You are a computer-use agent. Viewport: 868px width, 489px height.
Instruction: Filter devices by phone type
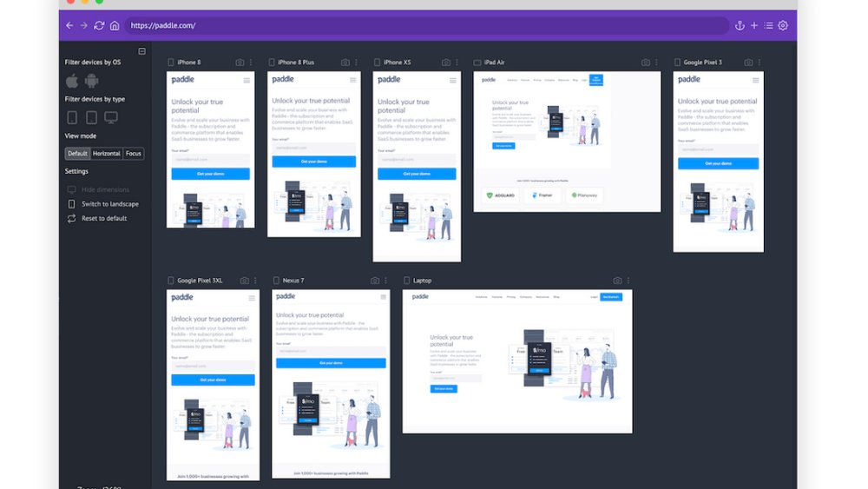click(72, 117)
